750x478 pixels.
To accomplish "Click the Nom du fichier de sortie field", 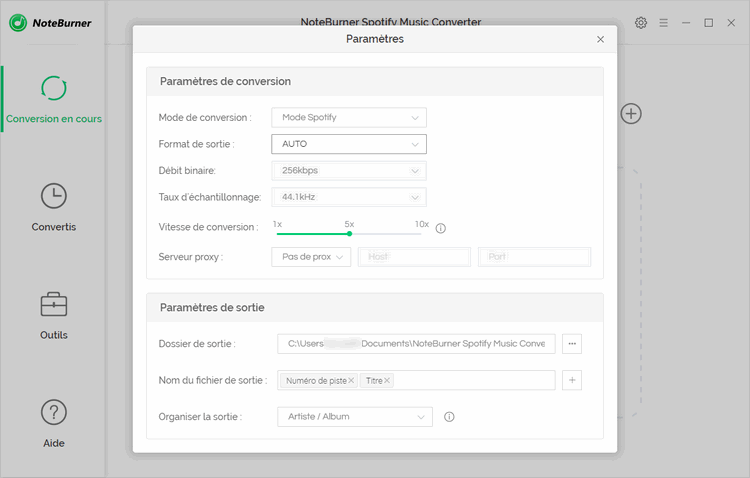I will tap(416, 380).
